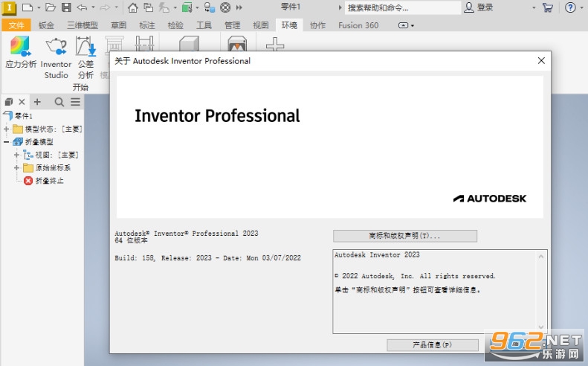This screenshot has width=588, height=366.
Task: Launch 应力分析 stress analysis tool
Action: point(21,53)
